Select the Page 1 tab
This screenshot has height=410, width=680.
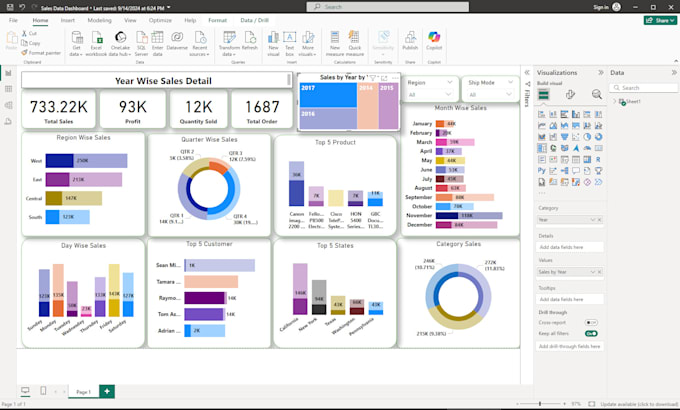coord(83,392)
